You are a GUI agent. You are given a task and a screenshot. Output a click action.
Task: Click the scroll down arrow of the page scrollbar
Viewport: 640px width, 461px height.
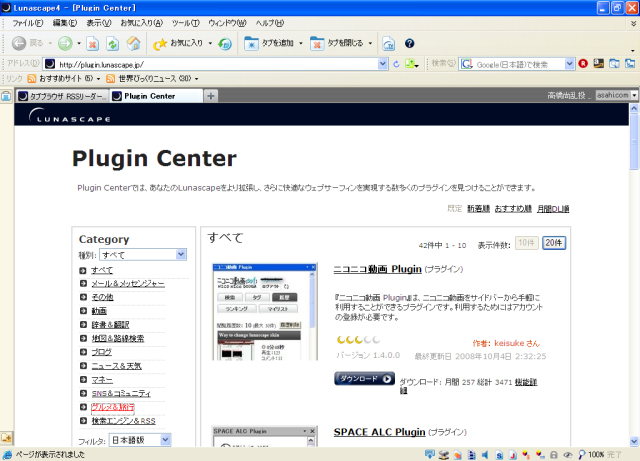(634, 441)
